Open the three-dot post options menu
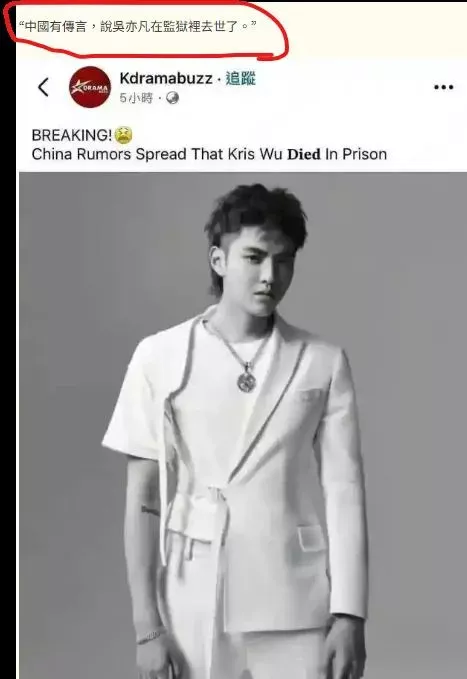Viewport: 467px width, 679px height. pyautogui.click(x=443, y=87)
